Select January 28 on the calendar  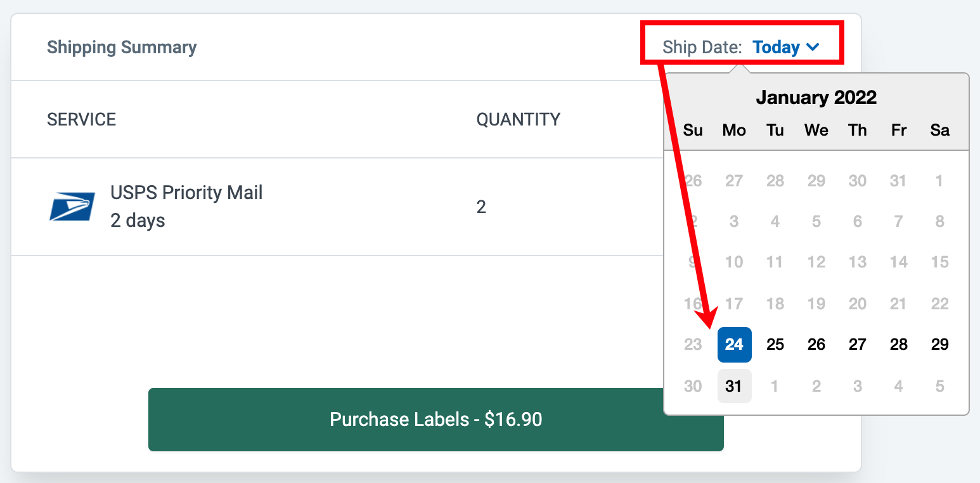tap(899, 344)
